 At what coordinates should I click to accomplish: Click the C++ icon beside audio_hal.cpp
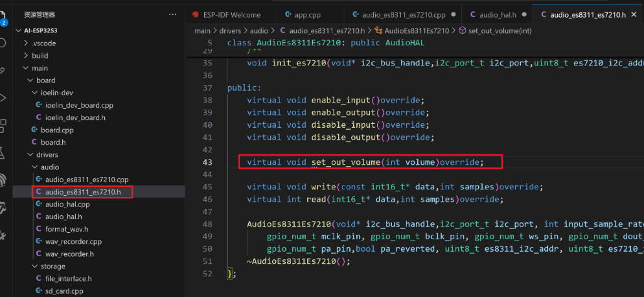coord(39,204)
